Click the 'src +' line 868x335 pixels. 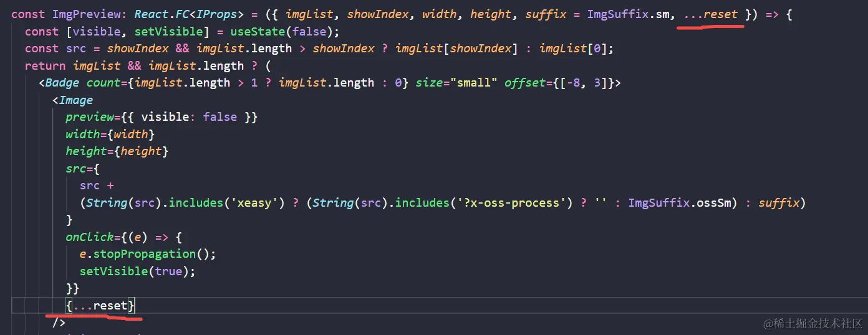(97, 186)
